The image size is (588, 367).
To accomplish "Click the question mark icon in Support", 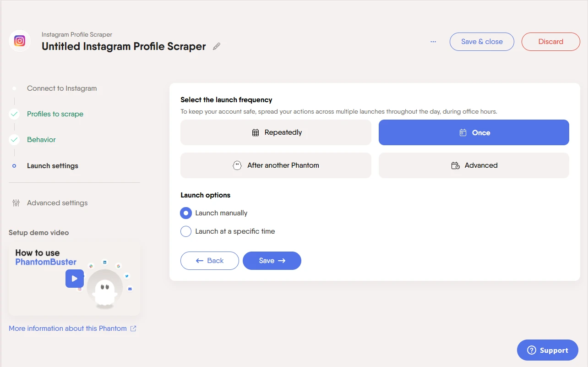I will point(532,351).
